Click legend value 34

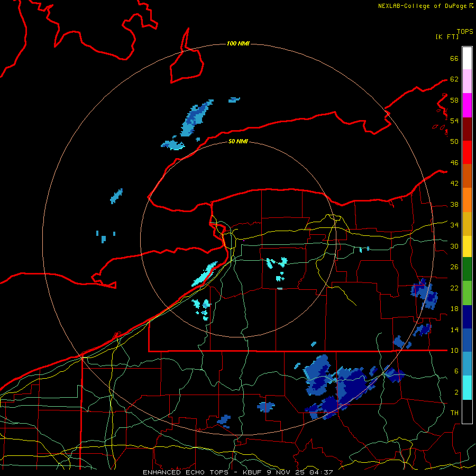[454, 225]
